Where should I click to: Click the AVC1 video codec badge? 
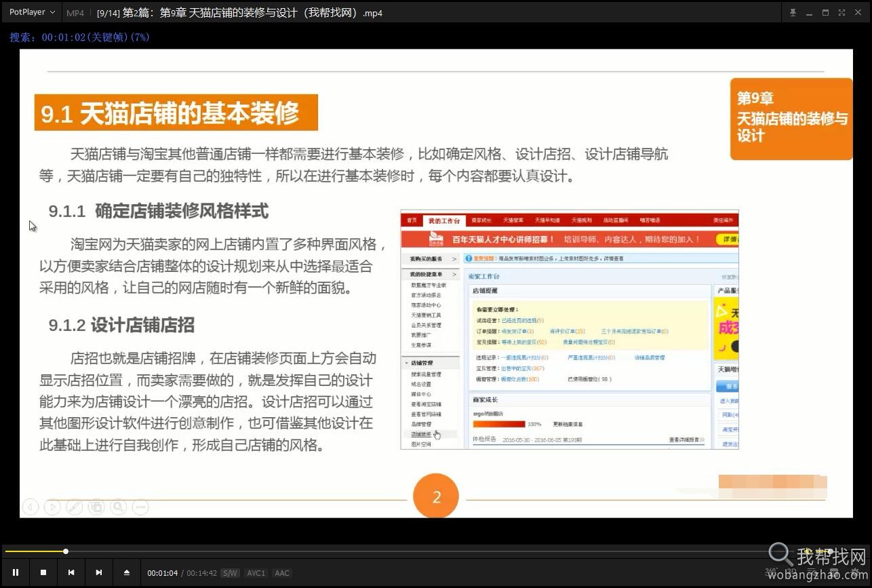point(256,573)
